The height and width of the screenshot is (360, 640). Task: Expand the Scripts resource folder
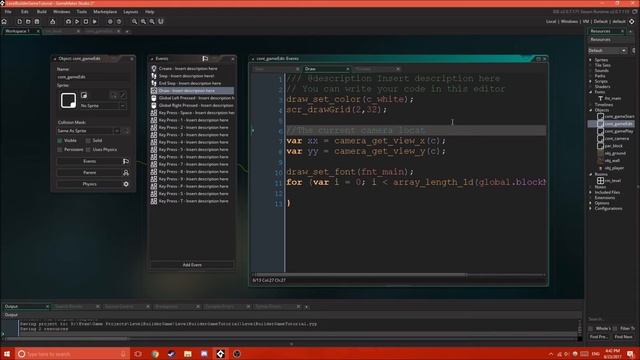click(x=591, y=81)
